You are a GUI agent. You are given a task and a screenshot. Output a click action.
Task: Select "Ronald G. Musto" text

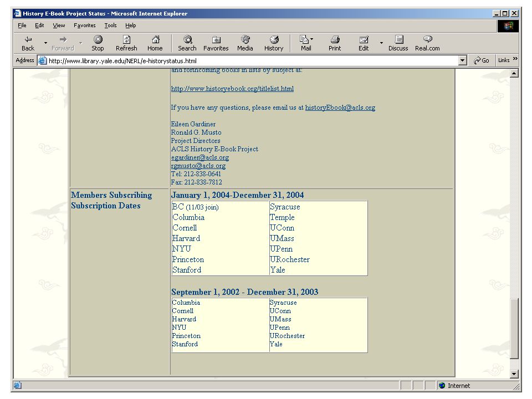coord(196,132)
